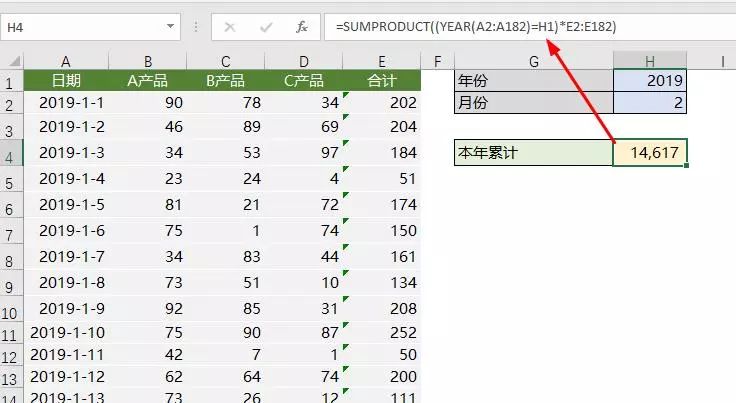The width and height of the screenshot is (736, 403).
Task: Click the C产品 header cell
Action: pos(304,80)
